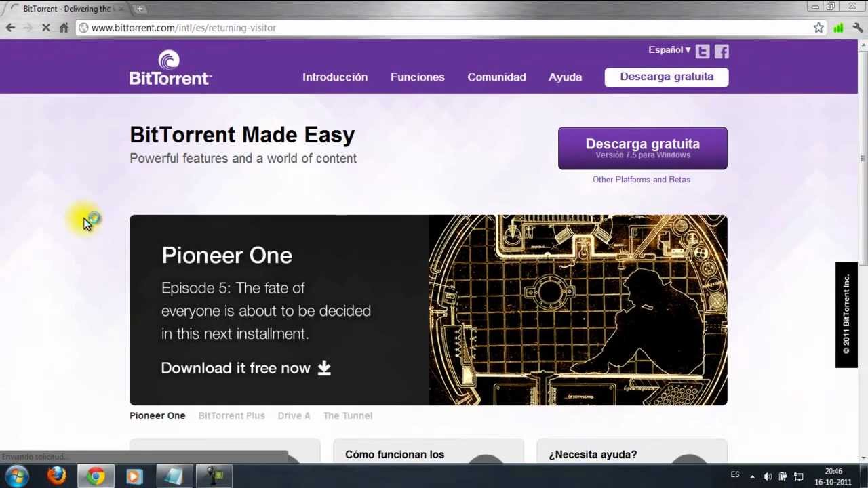Click the download arrow icon beside Download it free now

pyautogui.click(x=324, y=368)
